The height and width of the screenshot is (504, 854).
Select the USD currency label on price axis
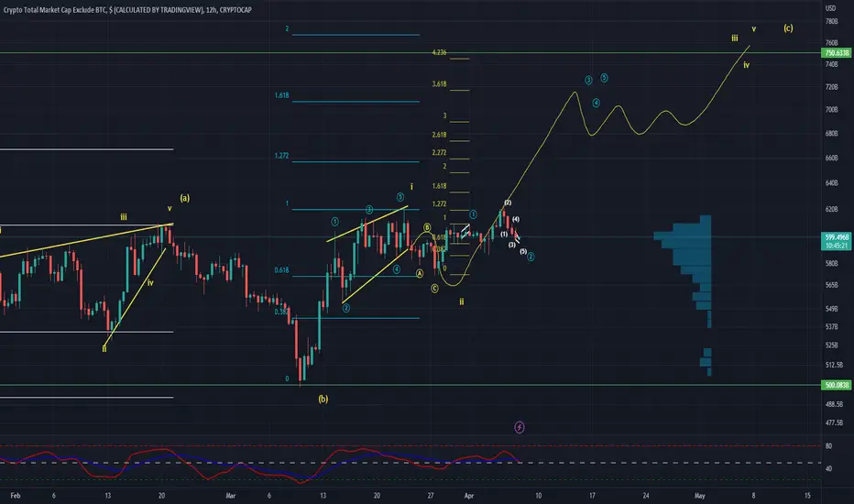click(830, 8)
